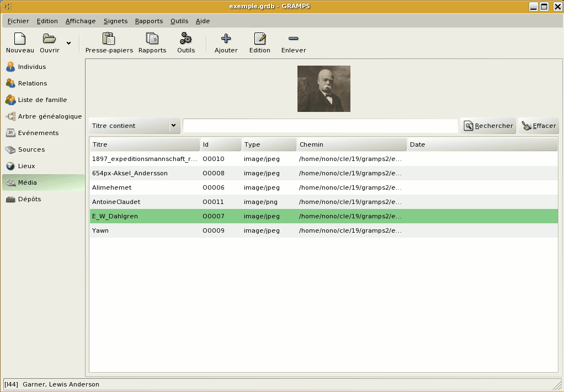Open the Affichage menu
This screenshot has width=564, height=392.
tap(81, 21)
